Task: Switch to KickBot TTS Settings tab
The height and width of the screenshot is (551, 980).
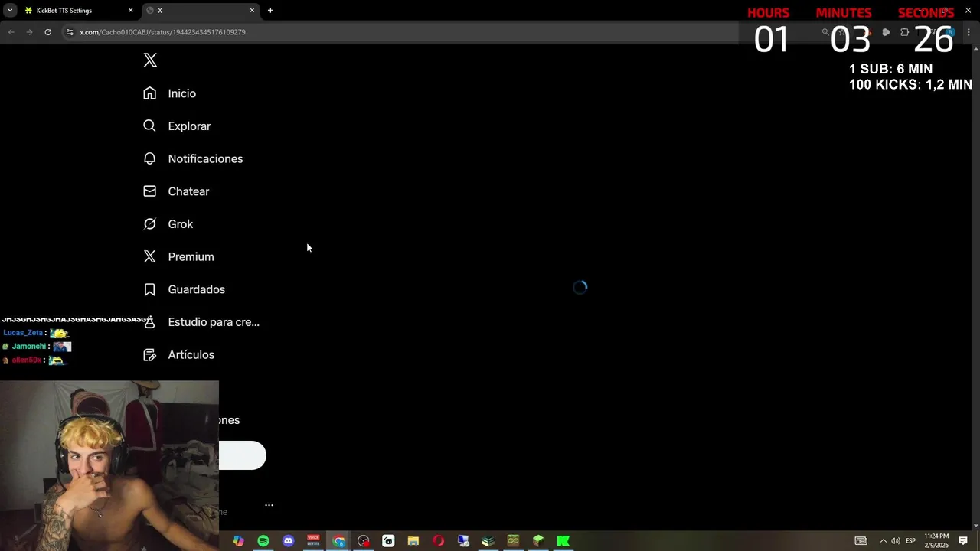Action: [x=77, y=11]
